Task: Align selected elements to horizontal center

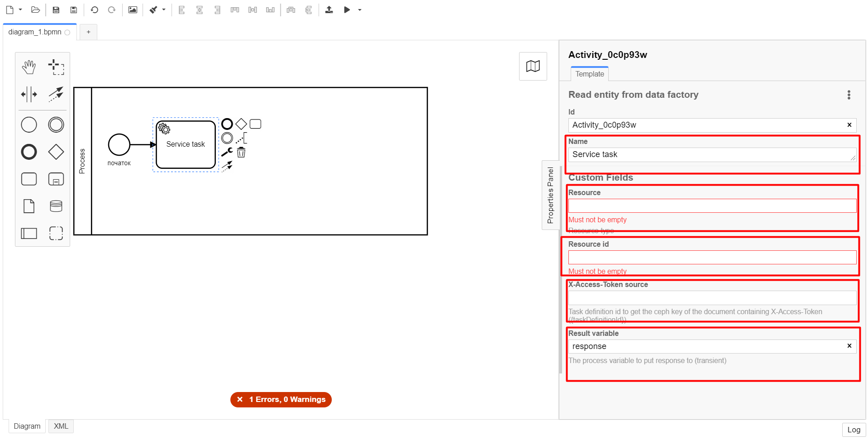Action: pos(199,10)
